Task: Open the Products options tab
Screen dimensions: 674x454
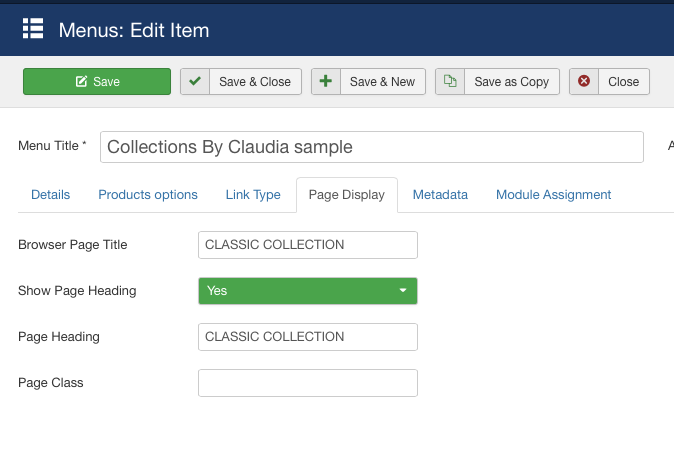Action: [x=148, y=195]
